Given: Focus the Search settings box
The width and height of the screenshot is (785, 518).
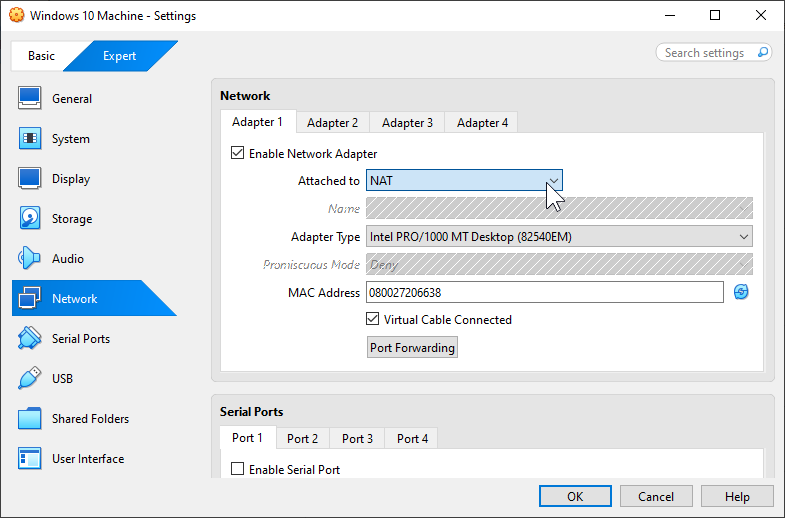Looking at the screenshot, I should point(713,52).
